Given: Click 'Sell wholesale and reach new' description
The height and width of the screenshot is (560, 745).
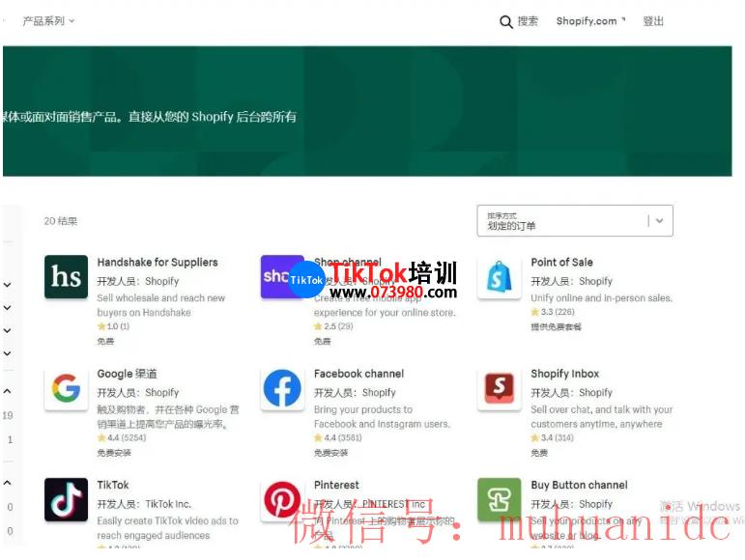Looking at the screenshot, I should click(161, 298).
